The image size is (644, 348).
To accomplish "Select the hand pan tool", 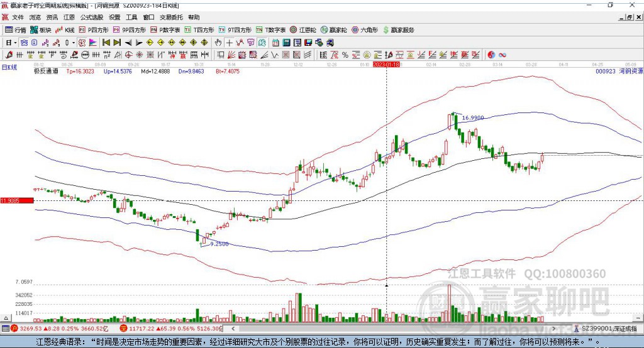I will pyautogui.click(x=218, y=43).
